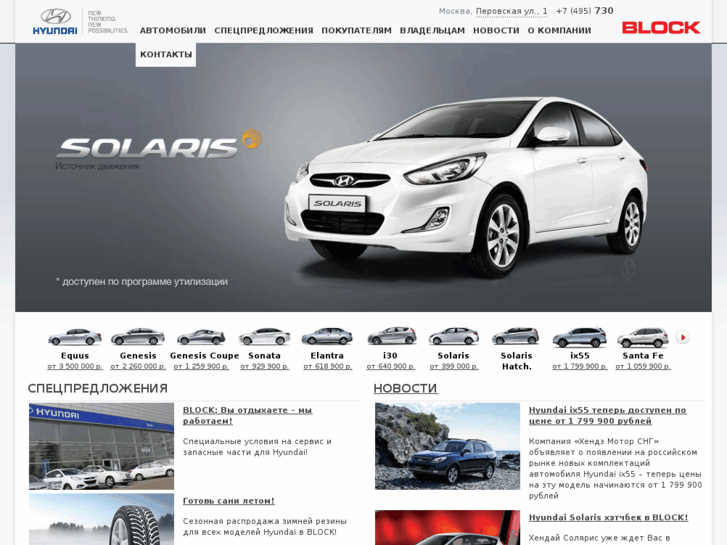This screenshot has width=727, height=545.
Task: Select the Genesis car thumbnail
Action: [x=138, y=337]
